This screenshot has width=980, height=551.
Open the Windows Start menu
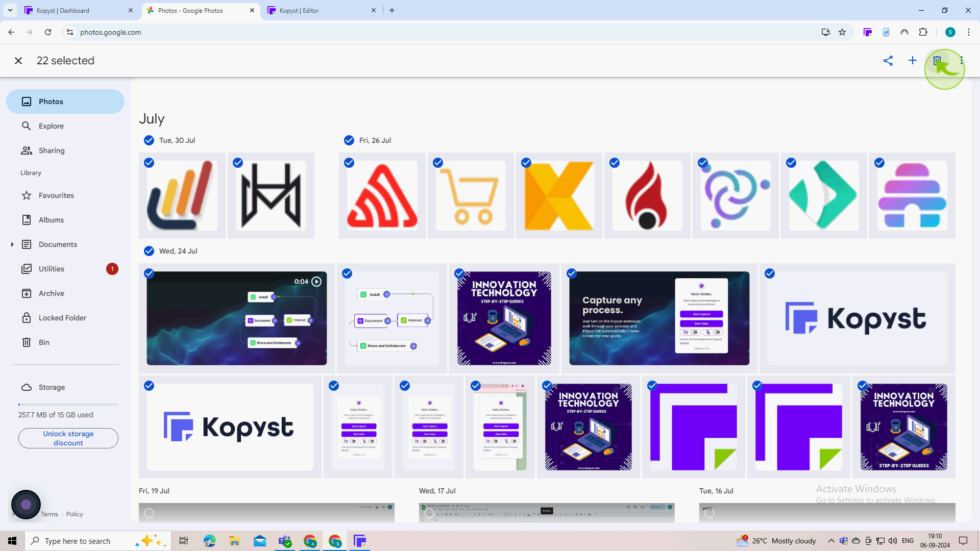[x=12, y=541]
